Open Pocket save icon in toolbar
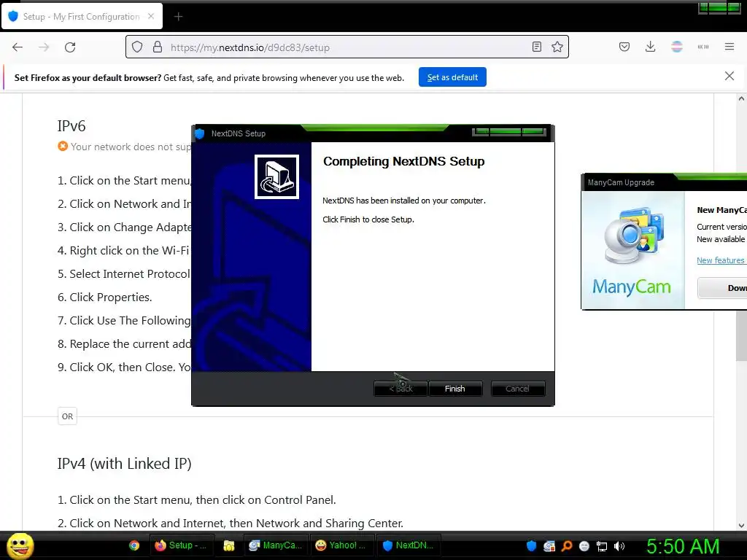 pos(624,47)
